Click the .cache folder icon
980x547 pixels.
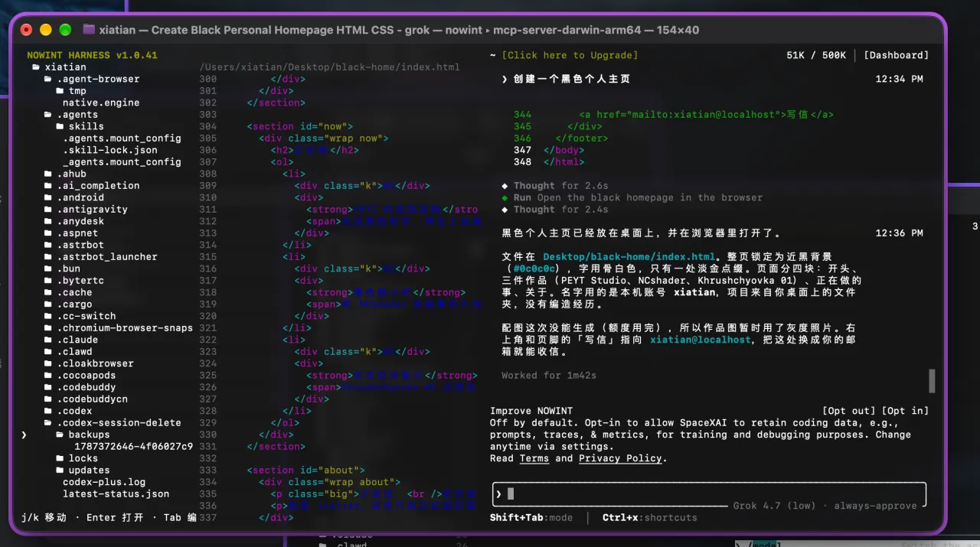pos(48,292)
